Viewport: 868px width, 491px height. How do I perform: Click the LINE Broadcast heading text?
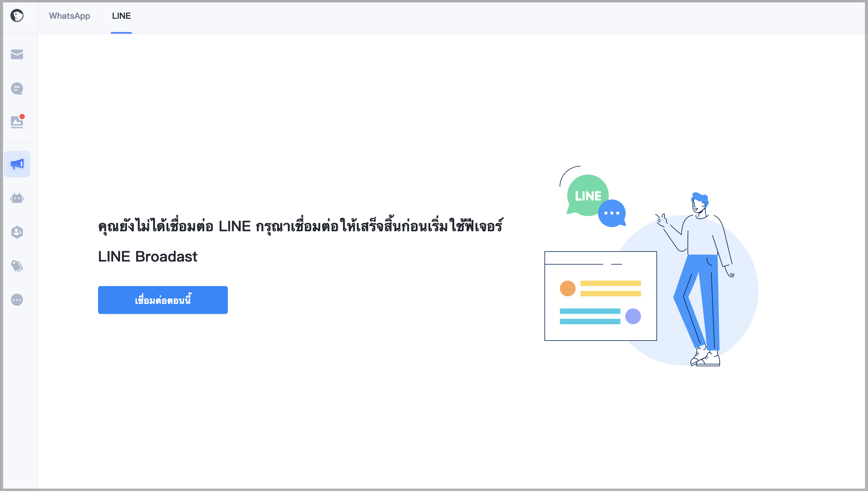[148, 257]
